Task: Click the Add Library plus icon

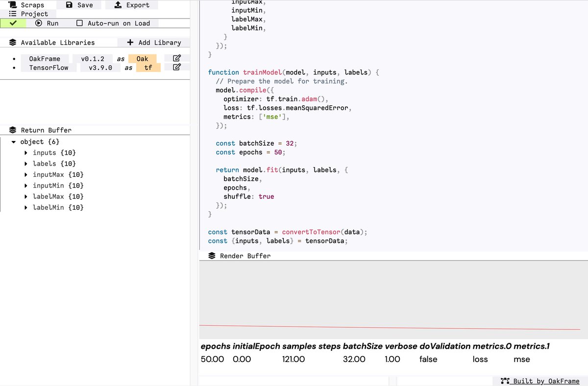Action: pyautogui.click(x=130, y=43)
